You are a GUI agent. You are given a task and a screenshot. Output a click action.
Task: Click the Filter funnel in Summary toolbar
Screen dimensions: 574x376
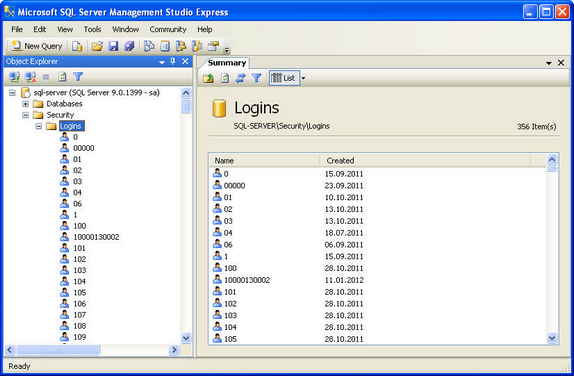tap(256, 78)
